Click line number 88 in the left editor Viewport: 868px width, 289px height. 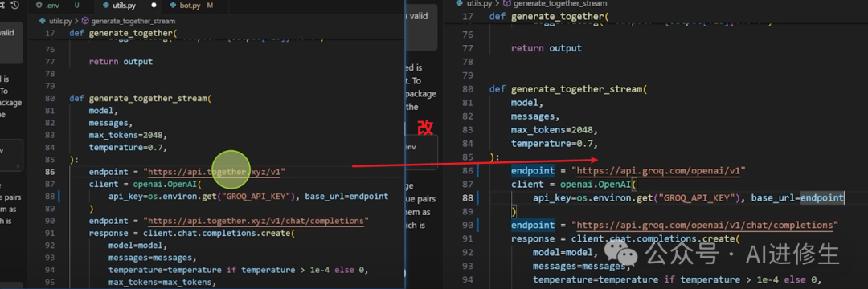pos(51,196)
